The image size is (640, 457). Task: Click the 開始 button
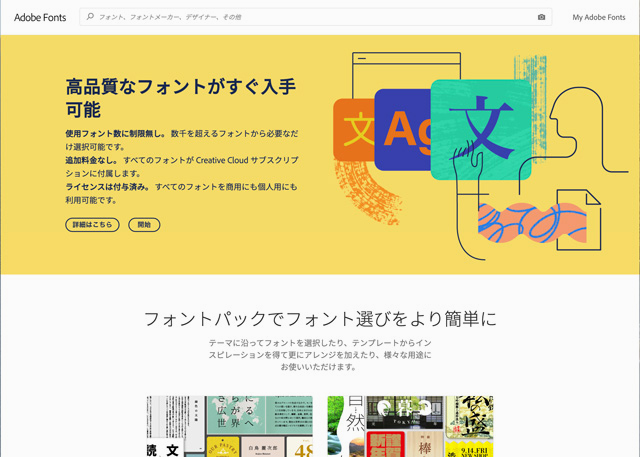point(144,225)
